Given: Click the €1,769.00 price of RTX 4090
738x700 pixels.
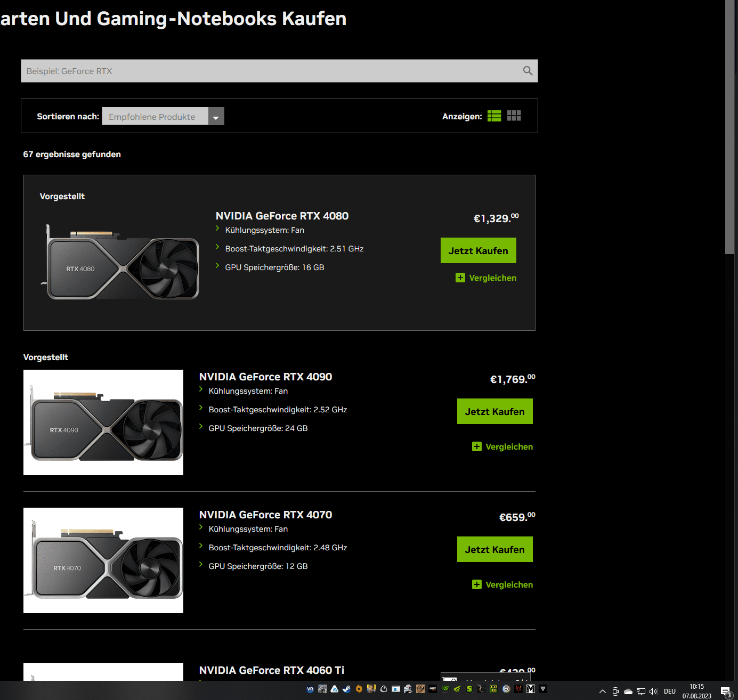Looking at the screenshot, I should (513, 379).
